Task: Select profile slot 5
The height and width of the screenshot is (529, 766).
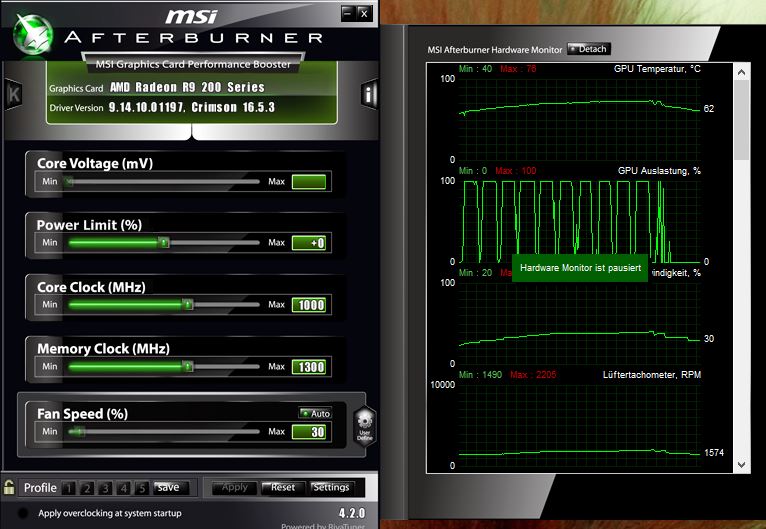Action: coord(141,487)
